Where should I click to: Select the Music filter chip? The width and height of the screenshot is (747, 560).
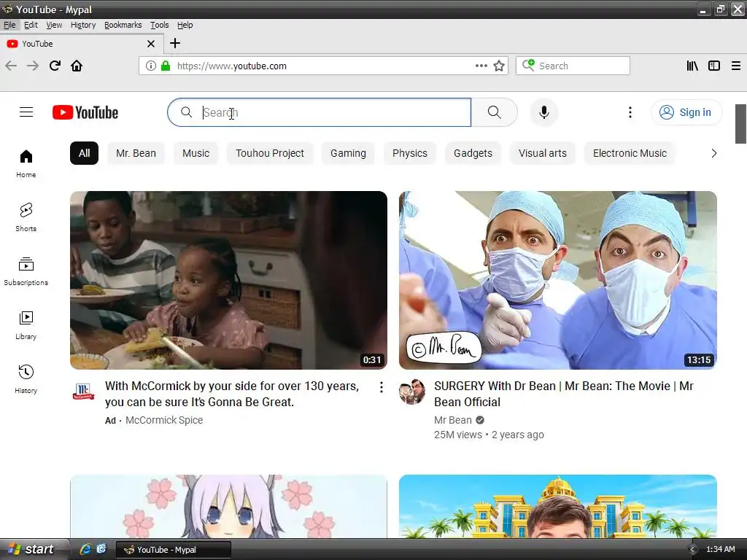click(196, 153)
